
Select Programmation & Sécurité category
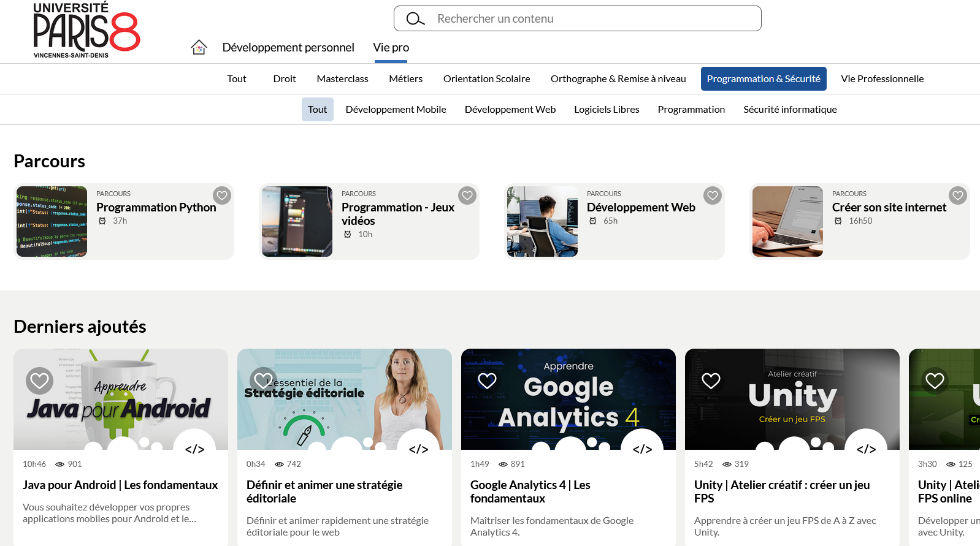[x=764, y=78]
